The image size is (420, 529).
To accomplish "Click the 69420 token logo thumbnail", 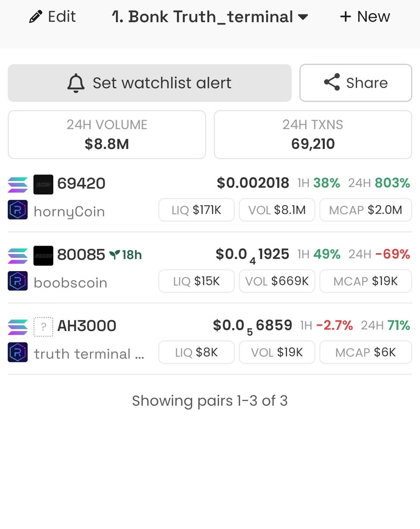I will pos(43,184).
